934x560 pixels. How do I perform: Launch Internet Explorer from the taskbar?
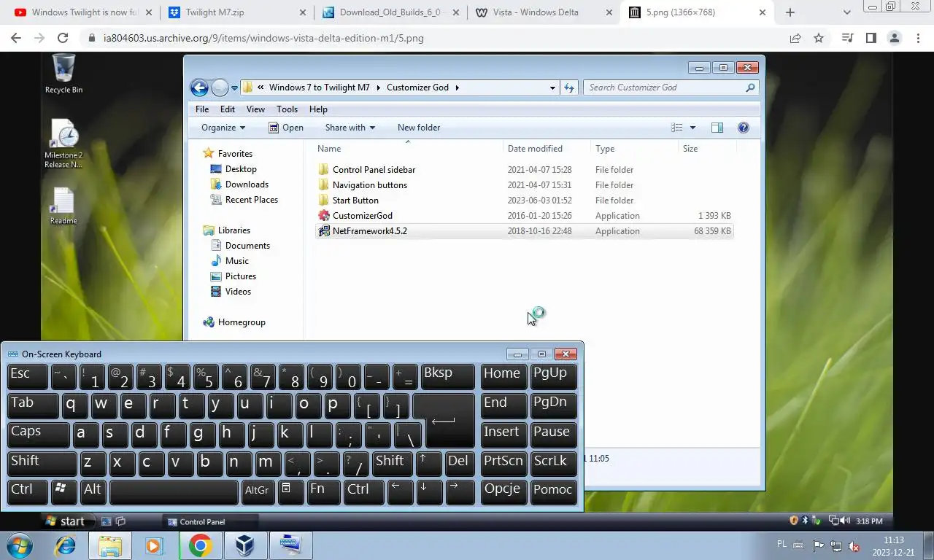66,545
